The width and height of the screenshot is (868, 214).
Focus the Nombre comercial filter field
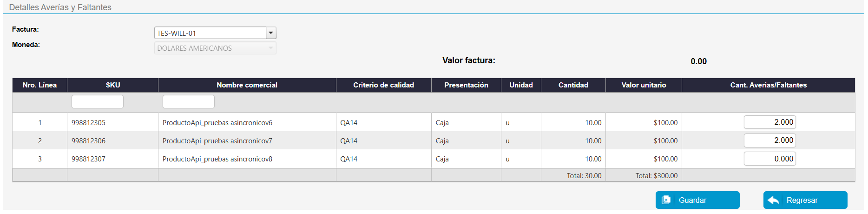(188, 101)
